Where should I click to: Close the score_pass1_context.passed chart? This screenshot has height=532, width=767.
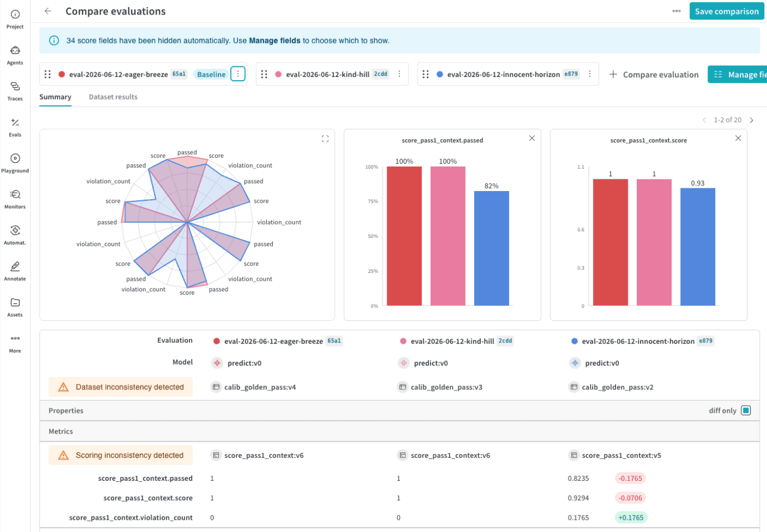(532, 138)
